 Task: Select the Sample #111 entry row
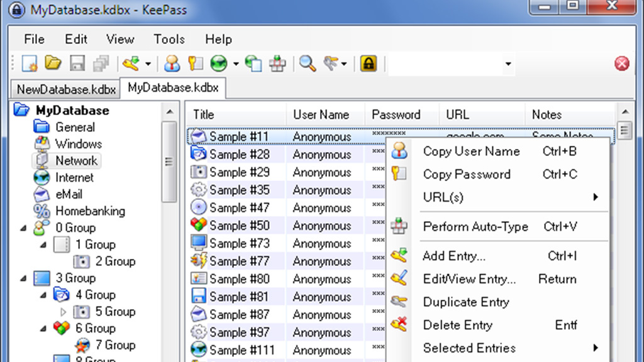tap(287, 350)
